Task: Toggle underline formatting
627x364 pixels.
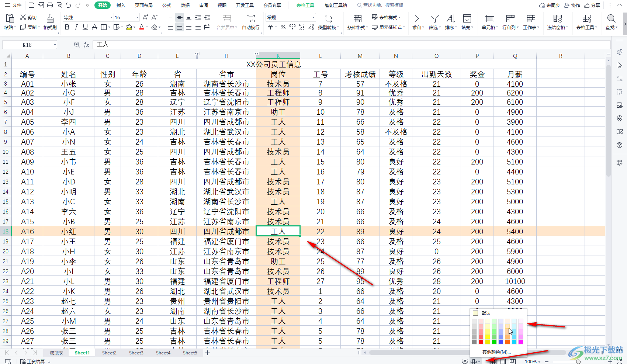Action: pos(86,27)
